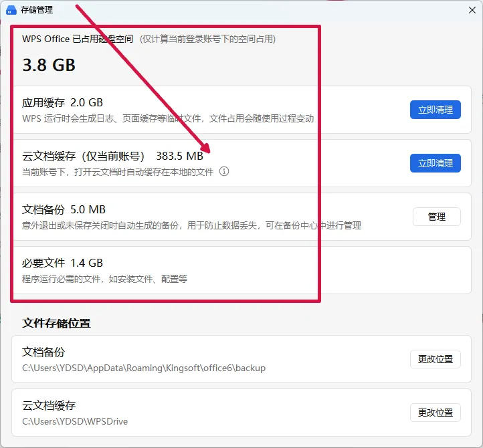Select the 文档备份 5.0 MB heading
This screenshot has width=483, height=448.
click(64, 210)
